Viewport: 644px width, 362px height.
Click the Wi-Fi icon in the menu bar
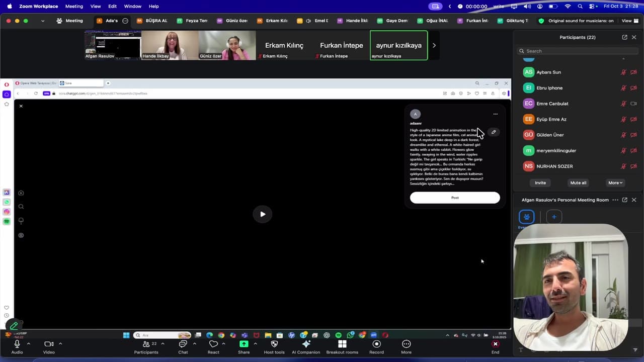568,7
